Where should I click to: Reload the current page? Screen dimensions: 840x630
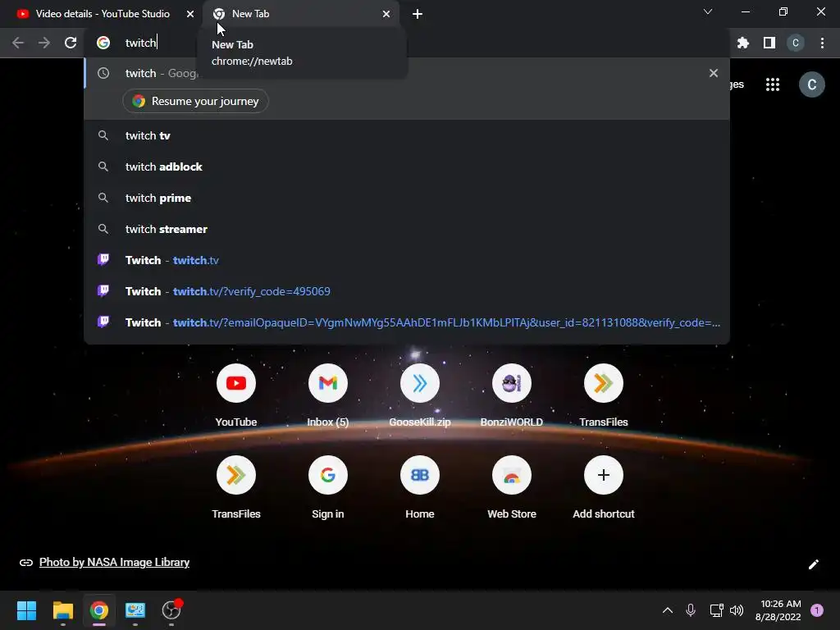71,43
